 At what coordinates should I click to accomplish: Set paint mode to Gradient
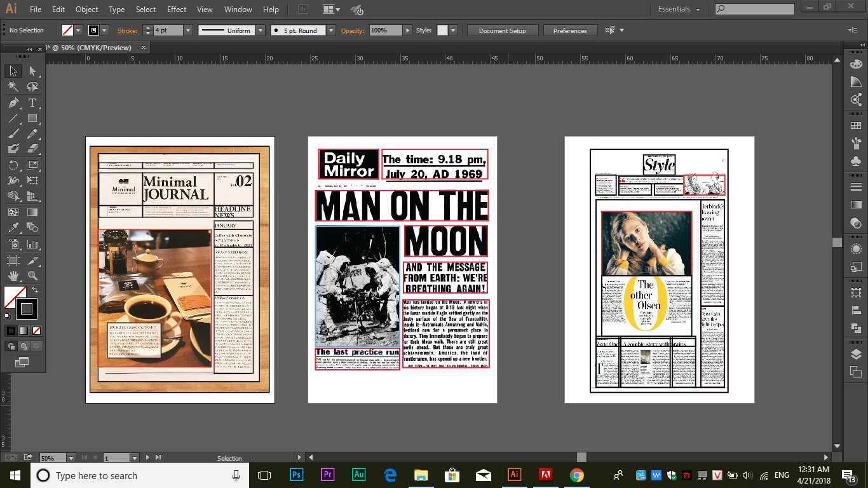pyautogui.click(x=24, y=330)
